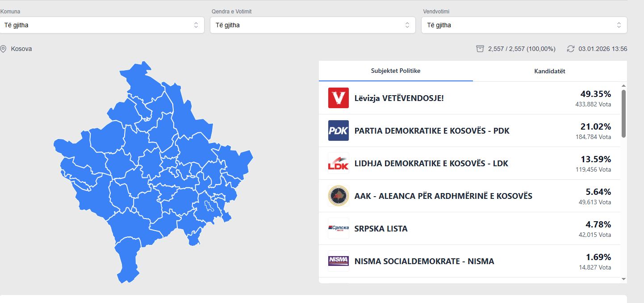Click the PDK party logo icon
The width and height of the screenshot is (644, 303).
coord(338,130)
